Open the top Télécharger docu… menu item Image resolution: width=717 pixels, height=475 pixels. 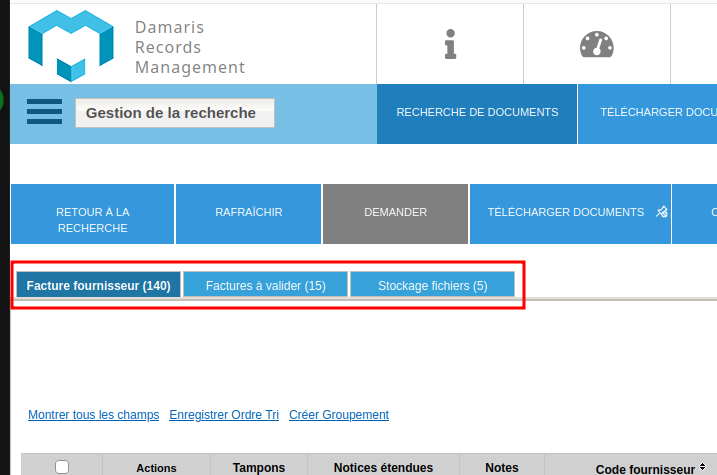(x=647, y=114)
